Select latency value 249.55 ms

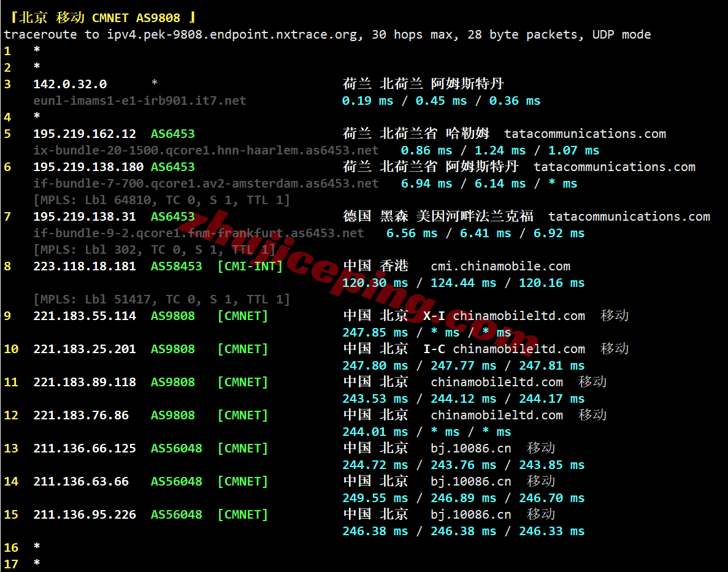[x=375, y=498]
